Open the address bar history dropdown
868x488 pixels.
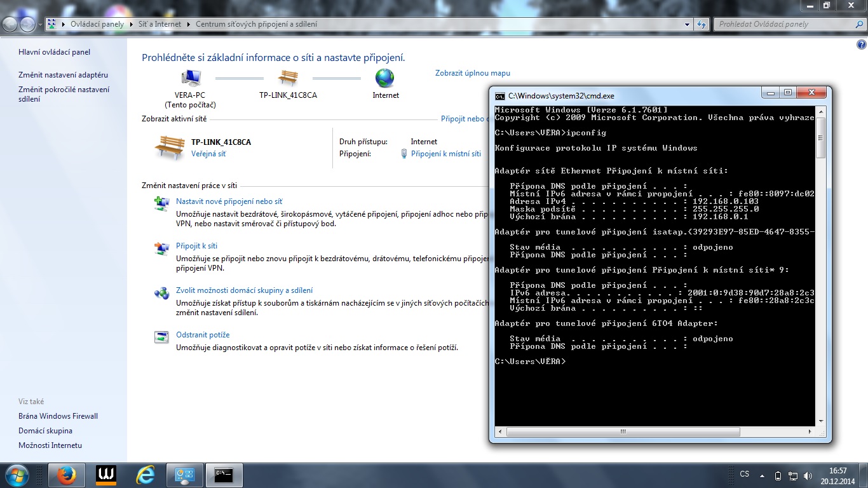[688, 24]
